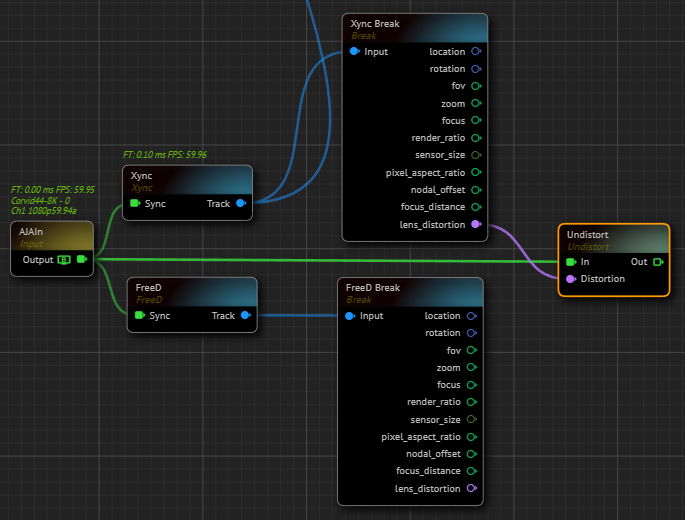Click the Xync Break lens_distortion output pin

coord(475,224)
